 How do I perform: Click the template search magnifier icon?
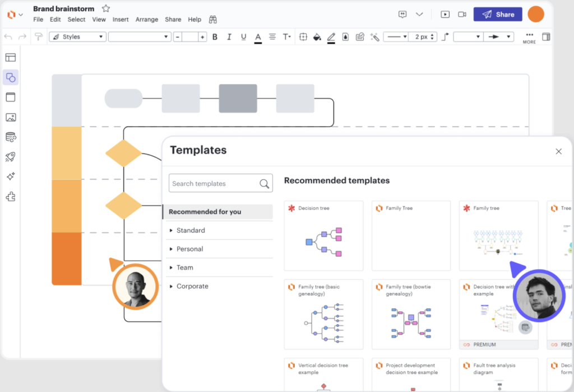tap(265, 184)
